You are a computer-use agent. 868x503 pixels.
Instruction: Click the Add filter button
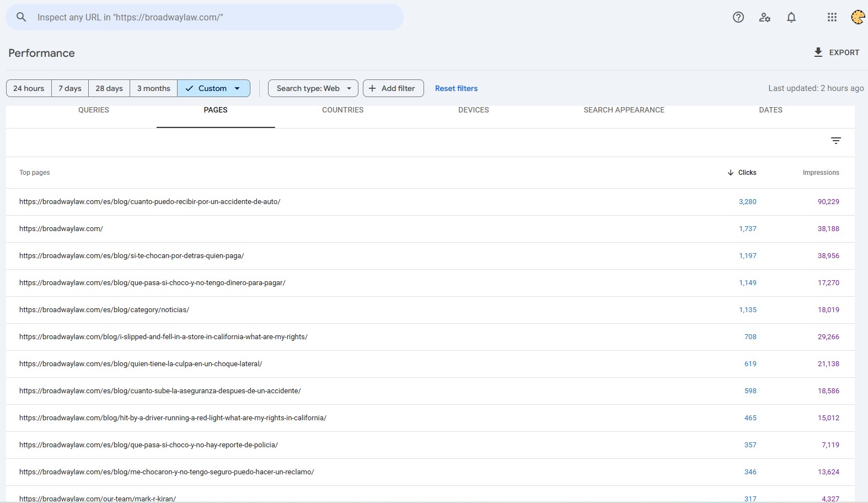point(393,88)
